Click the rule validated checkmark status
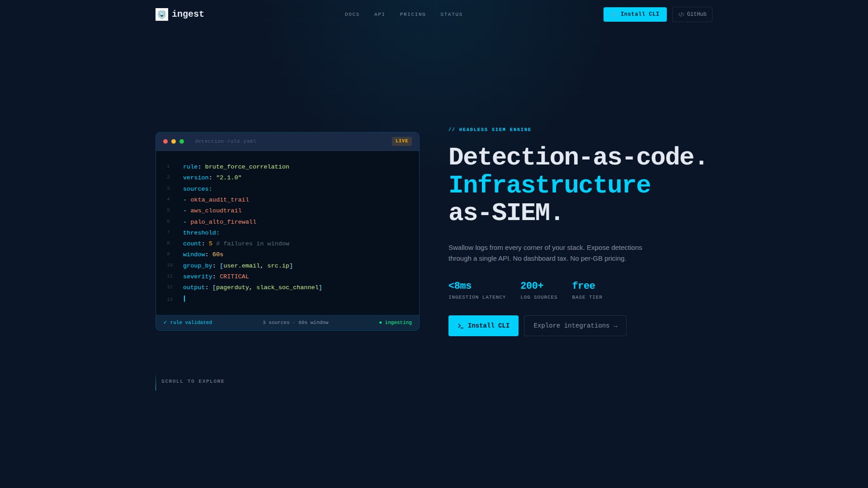Screen dimensions: 868x488 pyautogui.click(x=188, y=323)
